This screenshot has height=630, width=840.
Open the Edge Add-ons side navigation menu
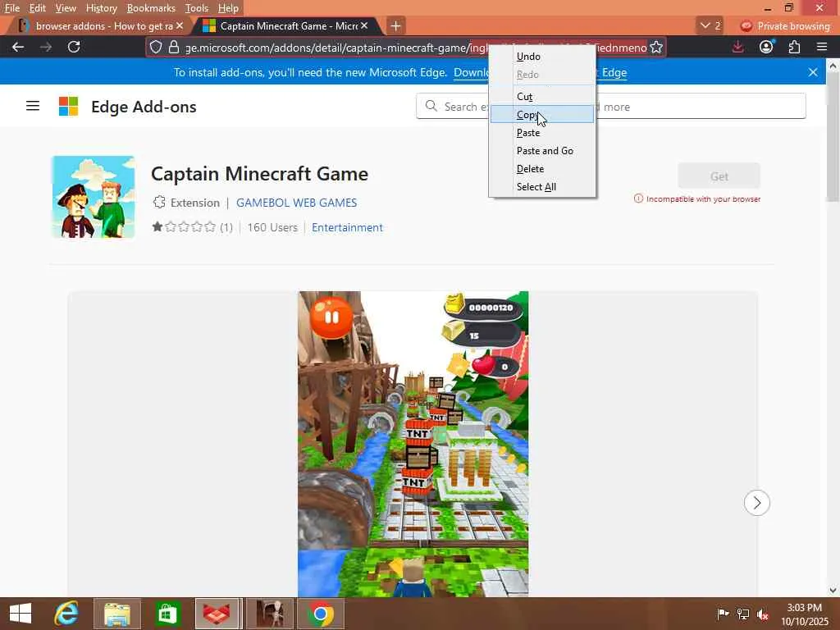[x=33, y=106]
